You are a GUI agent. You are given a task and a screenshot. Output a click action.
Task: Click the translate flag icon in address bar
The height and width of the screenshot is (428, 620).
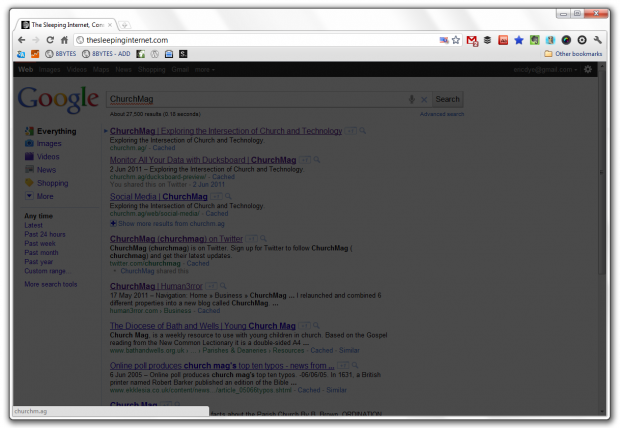click(444, 40)
